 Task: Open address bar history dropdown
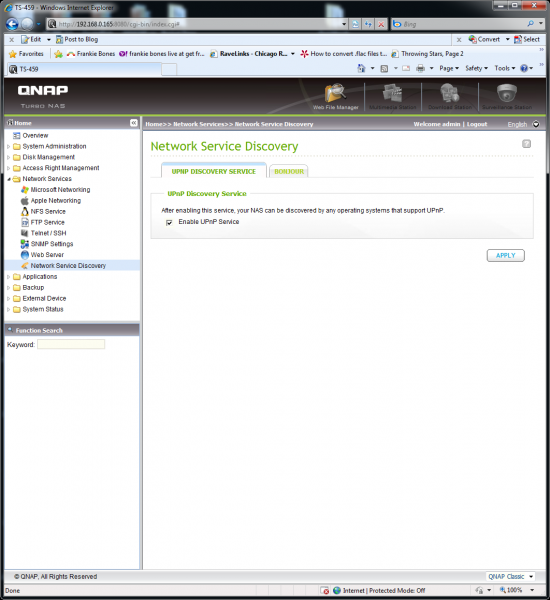tap(344, 24)
